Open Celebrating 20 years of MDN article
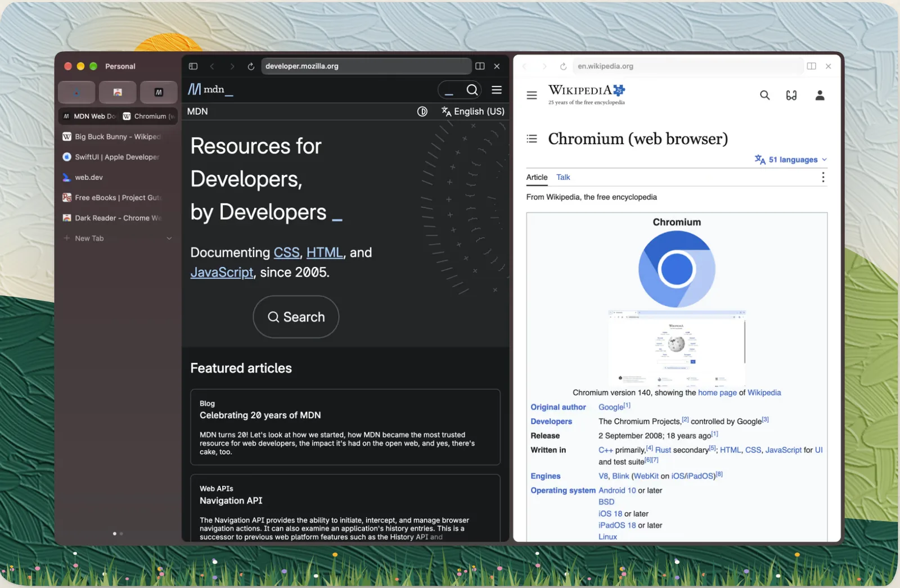Screen dimensions: 900x588 coord(260,415)
